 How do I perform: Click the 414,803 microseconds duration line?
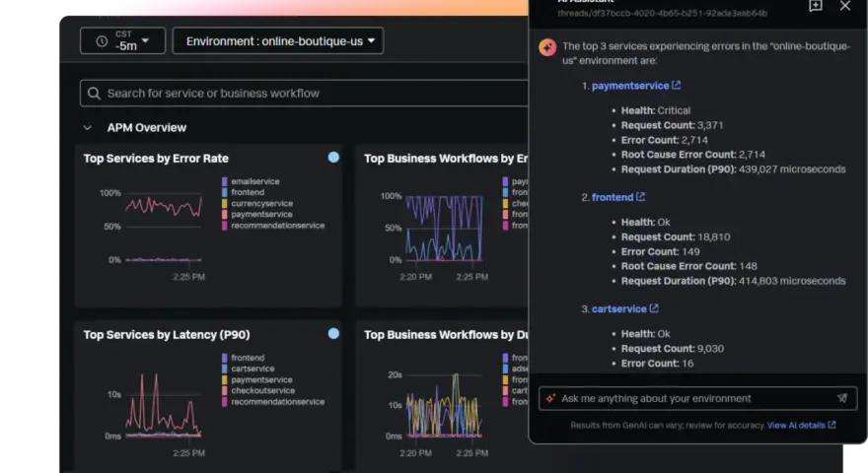pyautogui.click(x=734, y=282)
